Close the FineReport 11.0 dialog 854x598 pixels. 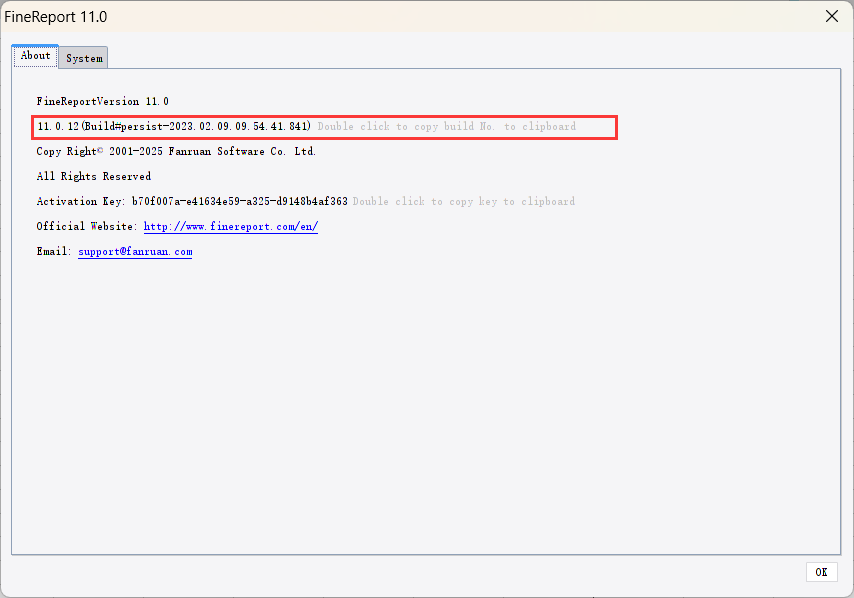pyautogui.click(x=831, y=16)
